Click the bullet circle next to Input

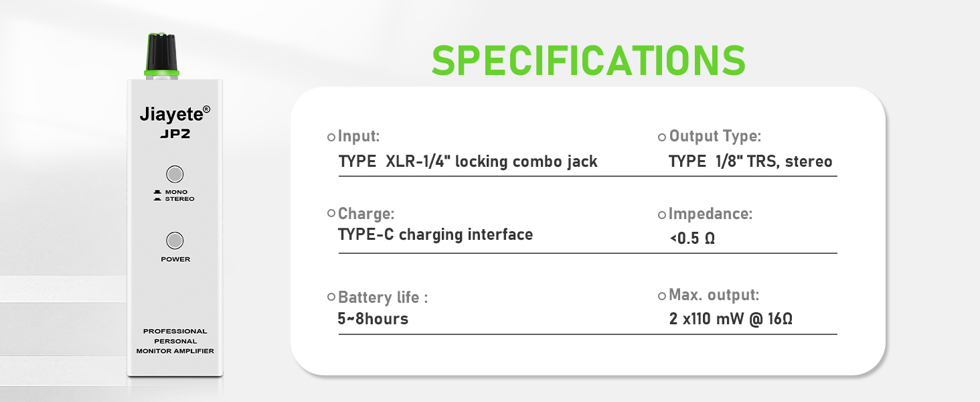pos(331,137)
